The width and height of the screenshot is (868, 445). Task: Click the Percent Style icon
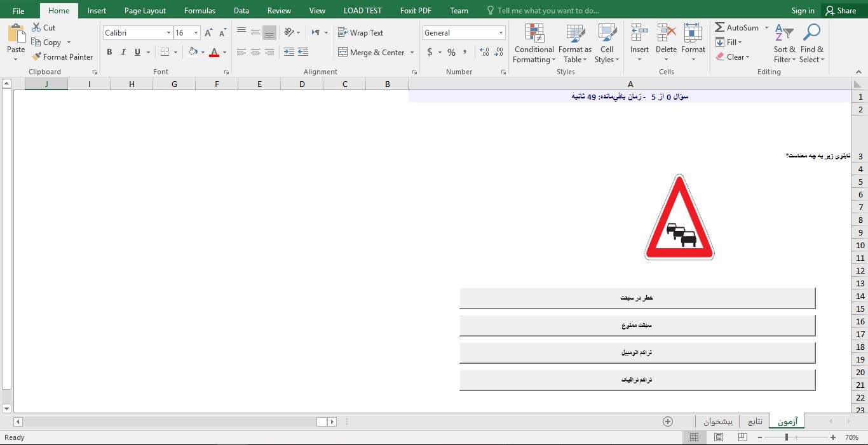click(451, 52)
